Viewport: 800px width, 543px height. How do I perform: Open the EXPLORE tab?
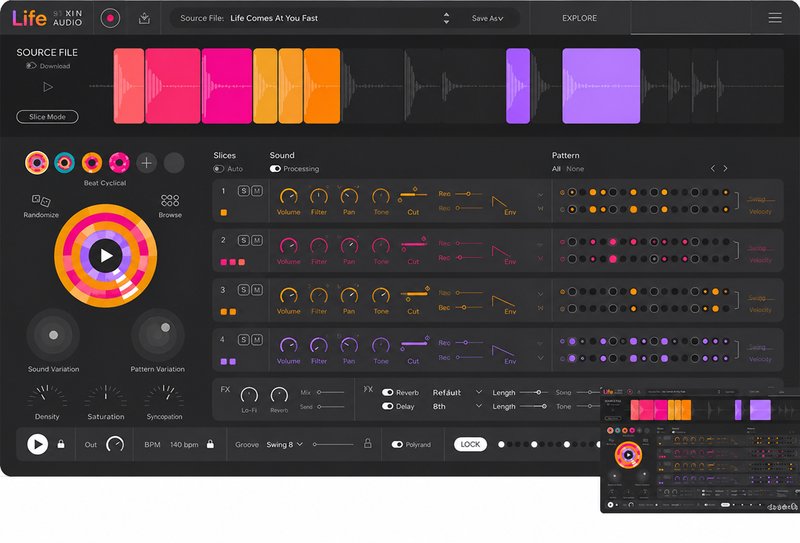(579, 18)
